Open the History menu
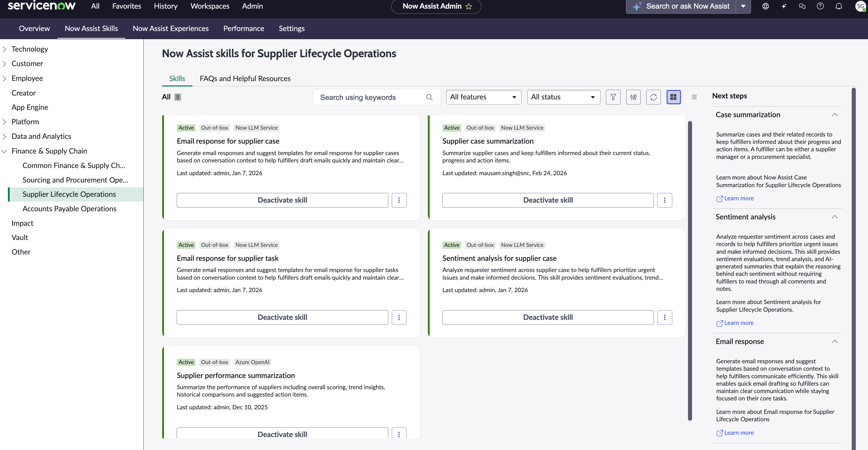Screen dimensions: 868x450 click(166, 6)
